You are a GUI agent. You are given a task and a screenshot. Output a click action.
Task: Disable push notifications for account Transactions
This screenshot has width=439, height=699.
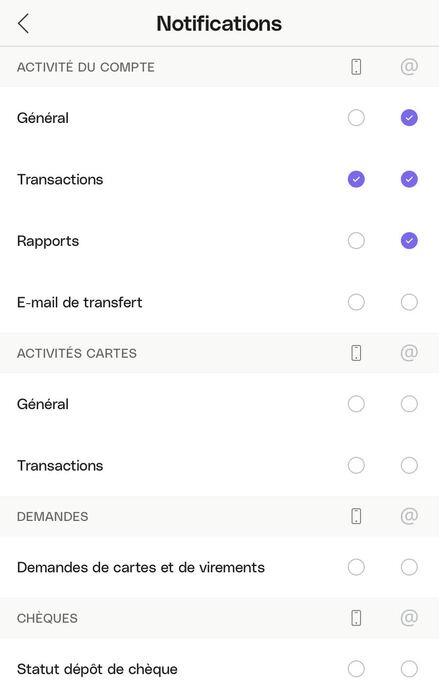(x=356, y=179)
